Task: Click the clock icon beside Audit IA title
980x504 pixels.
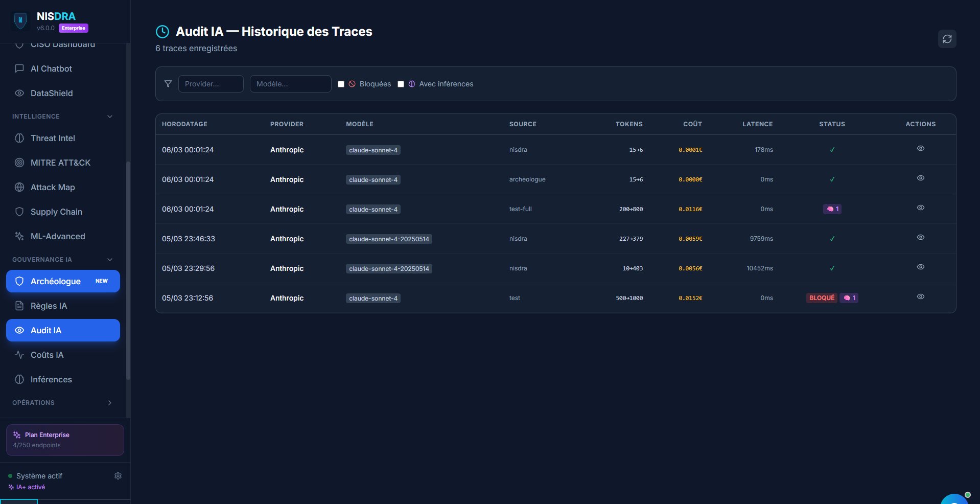Action: [x=162, y=32]
